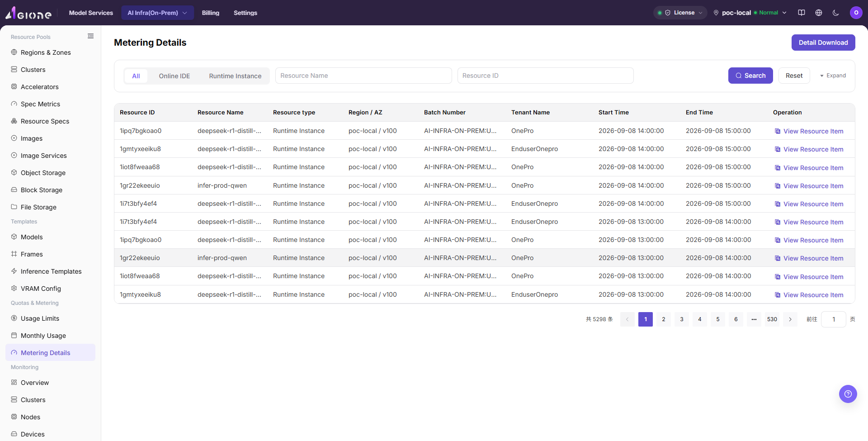Image resolution: width=868 pixels, height=441 pixels.
Task: Click the Detail Download button
Action: [x=823, y=43]
